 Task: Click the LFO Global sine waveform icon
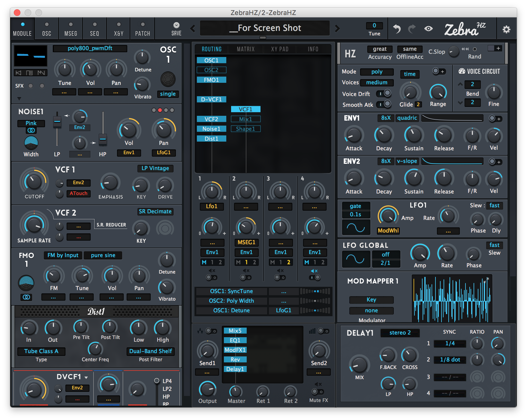tap(356, 259)
